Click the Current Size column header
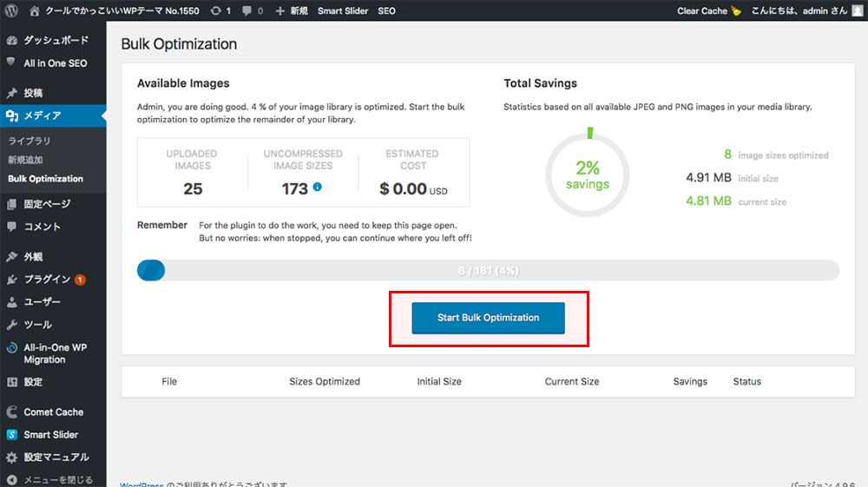868x487 pixels. point(572,381)
